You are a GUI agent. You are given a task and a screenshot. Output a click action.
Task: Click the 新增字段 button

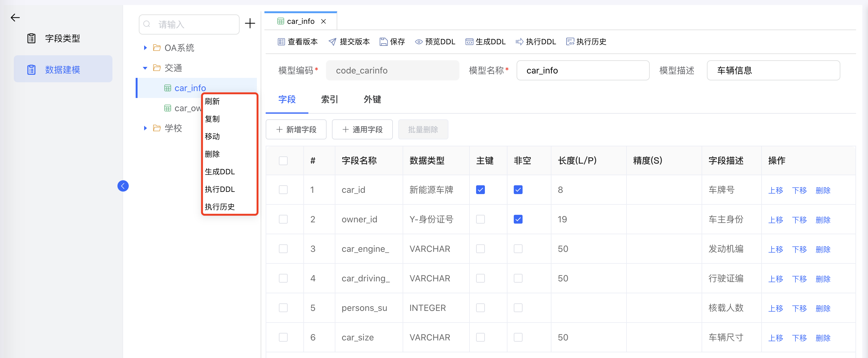[296, 129]
